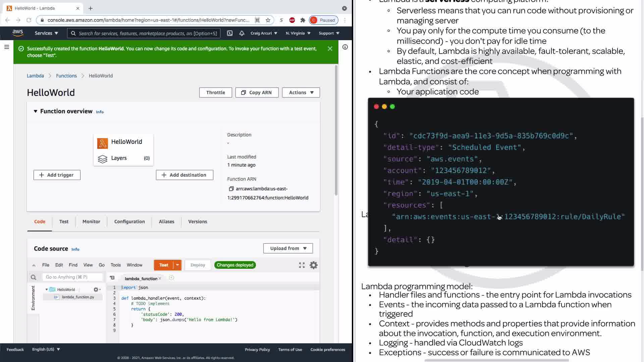
Task: Click the editor search magnifier icon
Action: click(33, 277)
